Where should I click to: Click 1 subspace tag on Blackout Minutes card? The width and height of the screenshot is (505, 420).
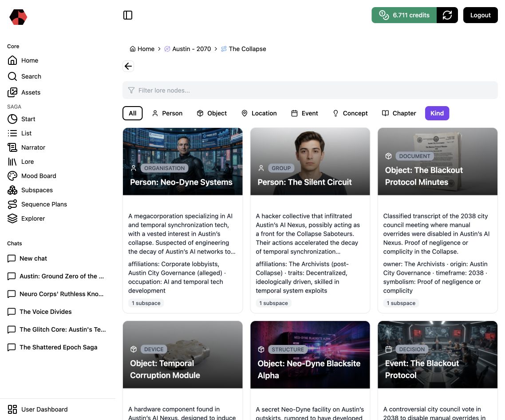point(401,303)
